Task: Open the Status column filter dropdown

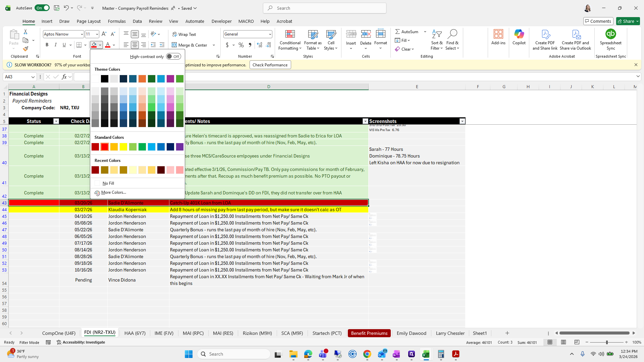Action: [x=56, y=121]
